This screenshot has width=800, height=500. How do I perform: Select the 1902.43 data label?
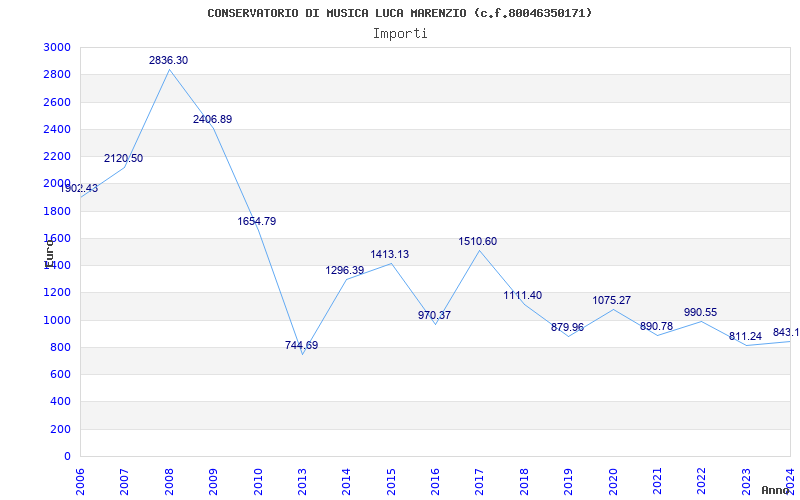coord(79,188)
